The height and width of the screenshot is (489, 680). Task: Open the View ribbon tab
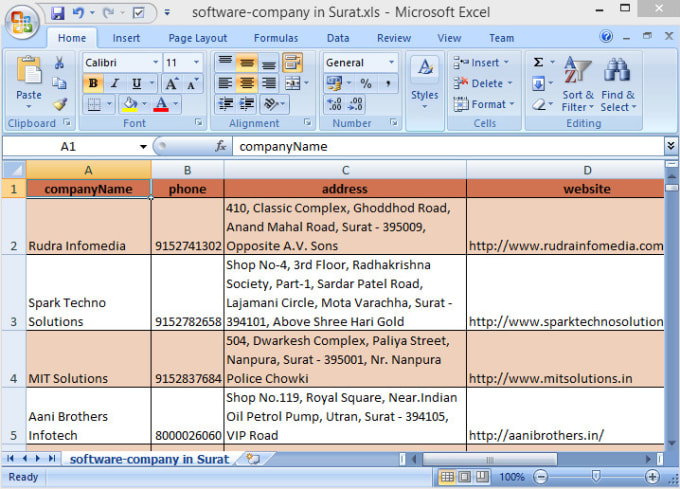click(449, 38)
